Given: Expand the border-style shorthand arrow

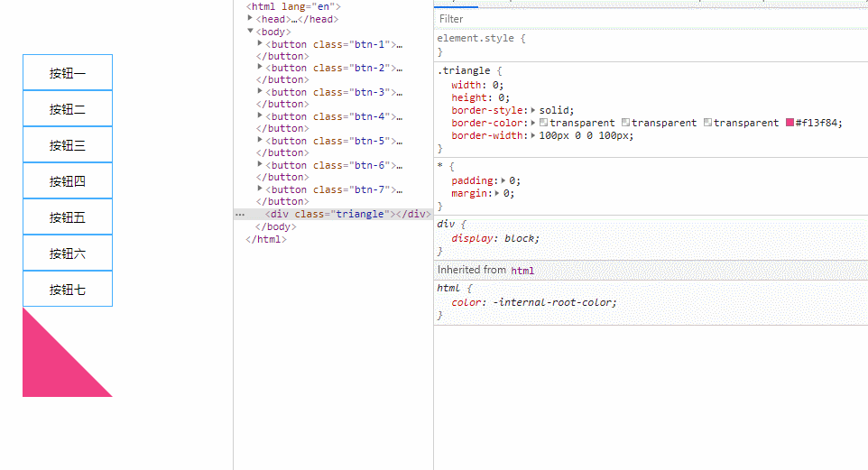Looking at the screenshot, I should (x=533, y=110).
